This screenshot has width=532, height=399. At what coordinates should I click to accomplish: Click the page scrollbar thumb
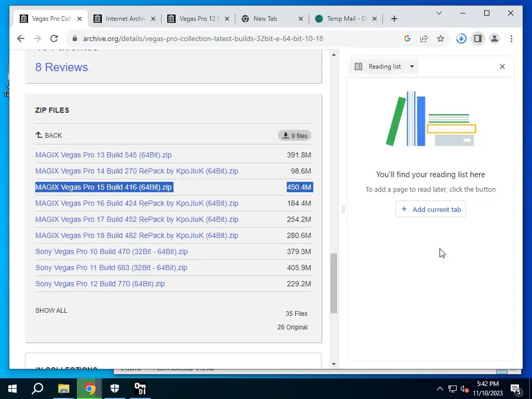coord(334,283)
